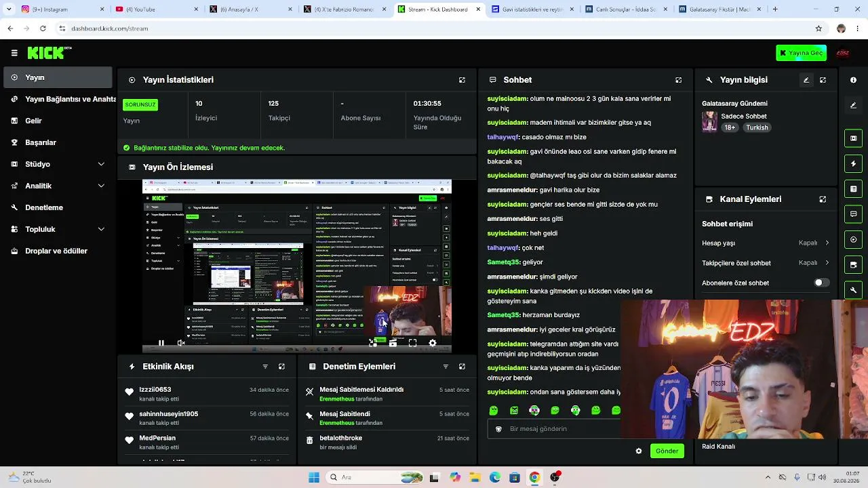Toggle Abonelere özel sohbet switch
Screen dimensions: 868x488
tap(821, 283)
